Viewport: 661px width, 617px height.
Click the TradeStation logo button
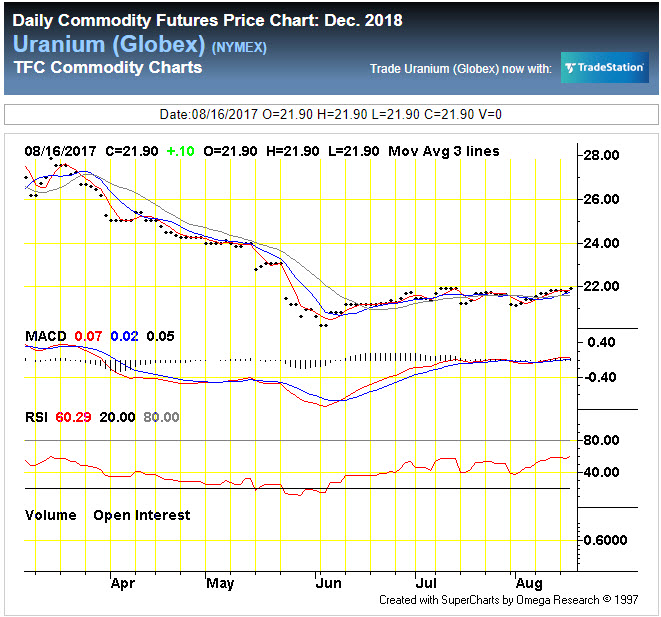pyautogui.click(x=604, y=67)
